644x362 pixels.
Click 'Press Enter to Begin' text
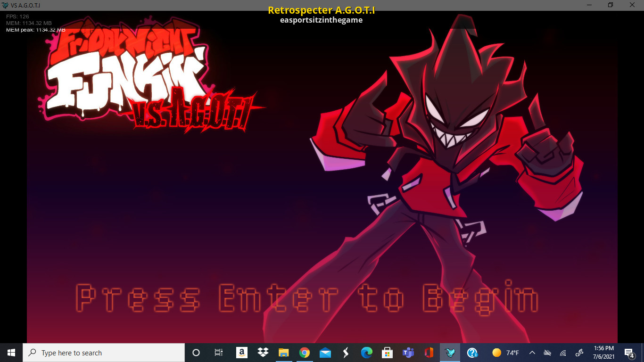click(307, 298)
